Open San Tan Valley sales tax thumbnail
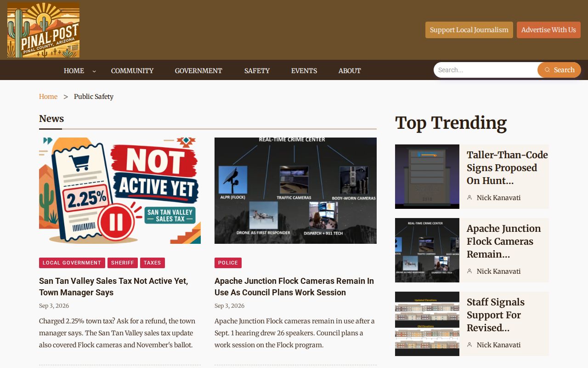Image resolution: width=588 pixels, height=368 pixels. coord(120,190)
